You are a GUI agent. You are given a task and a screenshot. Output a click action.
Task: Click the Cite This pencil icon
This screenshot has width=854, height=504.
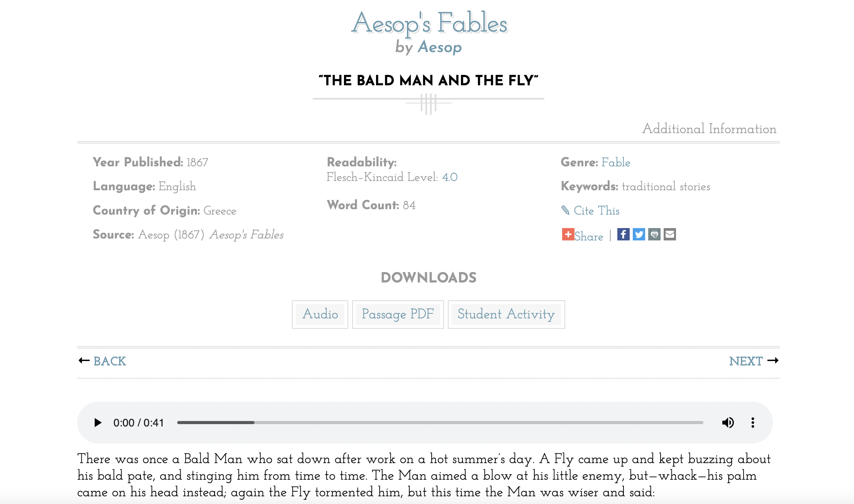pos(566,210)
